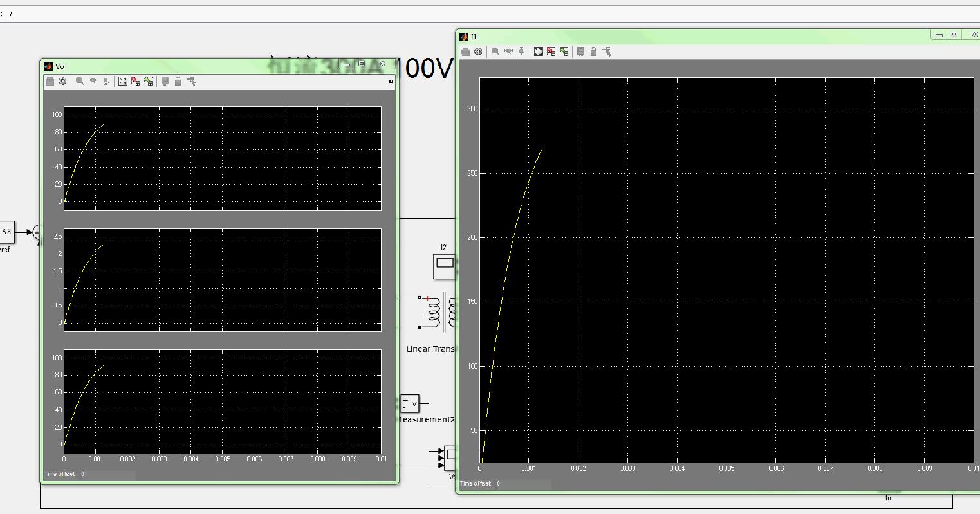Select the Measurement2 voltage block
980x514 pixels.
click(409, 403)
